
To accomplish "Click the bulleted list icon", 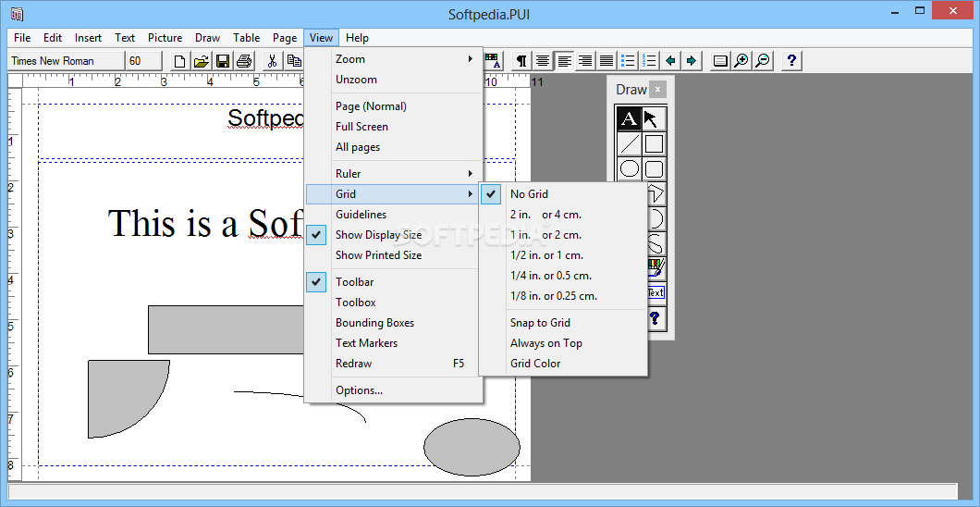I will click(x=628, y=61).
